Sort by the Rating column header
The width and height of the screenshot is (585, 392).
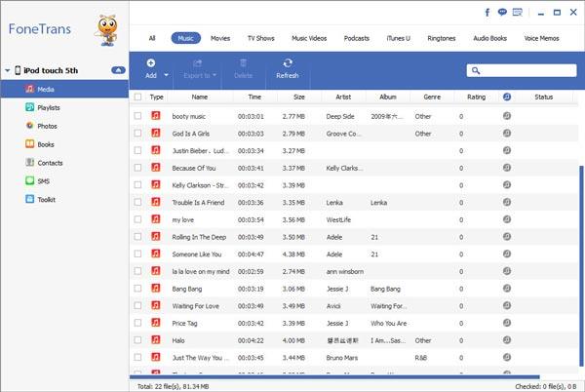coord(477,97)
